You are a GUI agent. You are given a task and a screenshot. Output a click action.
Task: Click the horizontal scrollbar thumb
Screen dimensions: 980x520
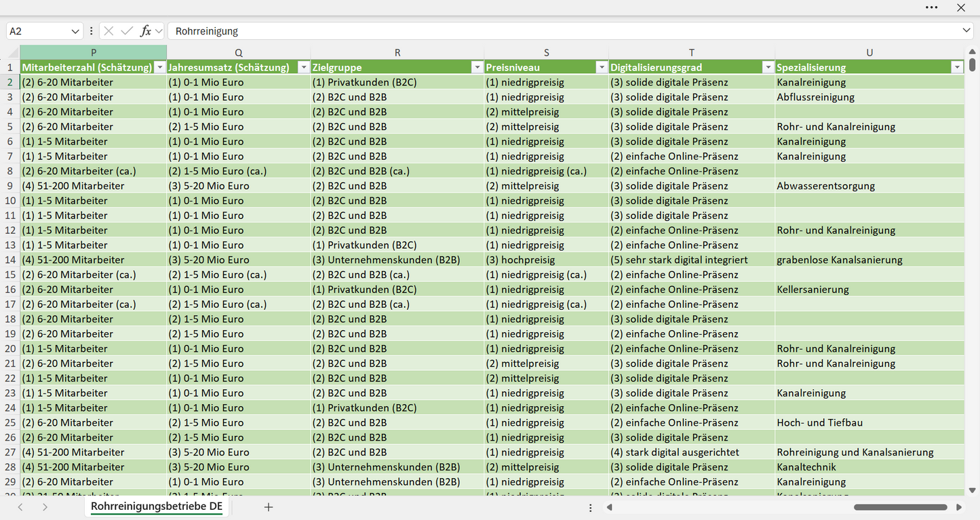pyautogui.click(x=901, y=507)
